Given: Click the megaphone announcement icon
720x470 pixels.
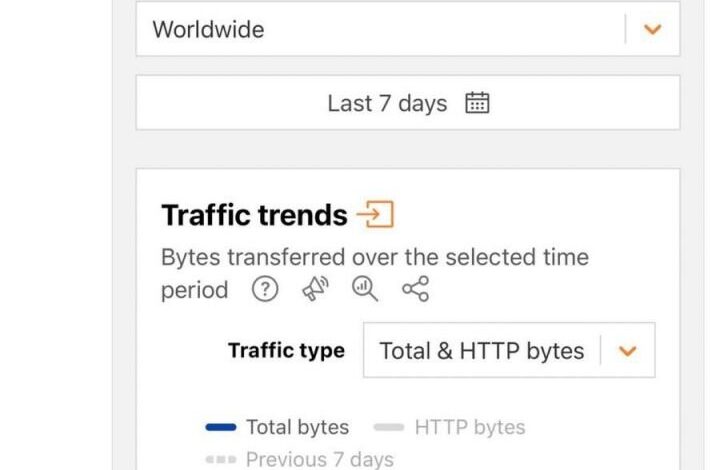Looking at the screenshot, I should [315, 290].
